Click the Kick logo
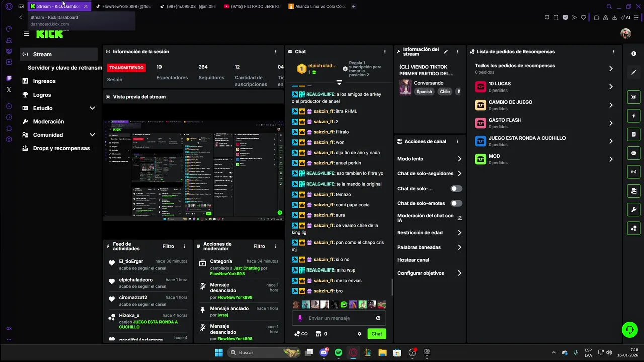 (x=50, y=34)
